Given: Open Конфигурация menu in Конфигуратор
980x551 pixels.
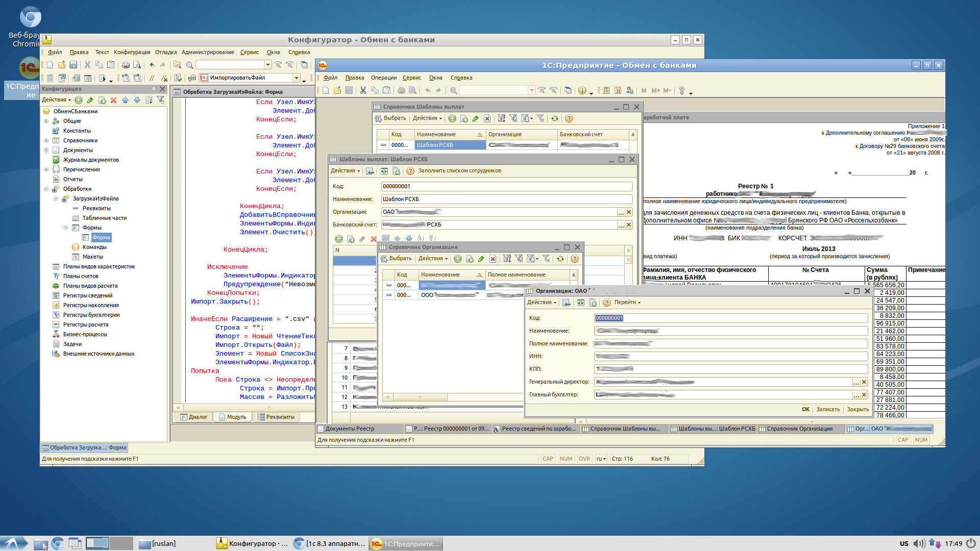Looking at the screenshot, I should [x=132, y=52].
